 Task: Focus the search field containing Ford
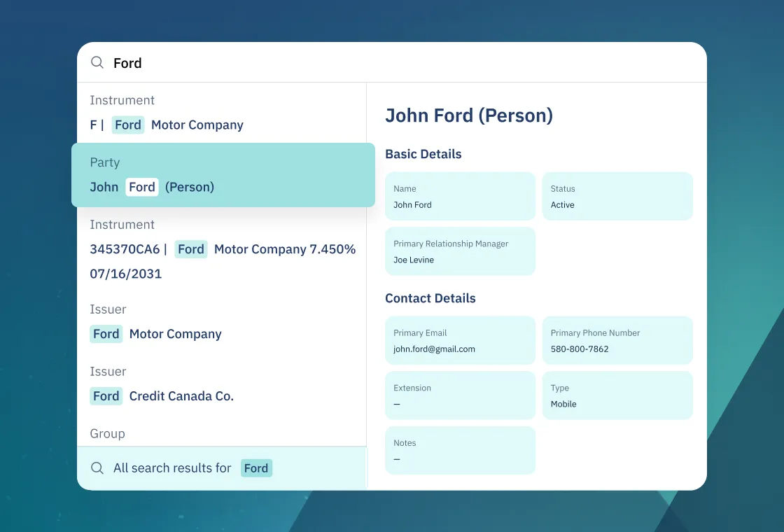tap(391, 62)
